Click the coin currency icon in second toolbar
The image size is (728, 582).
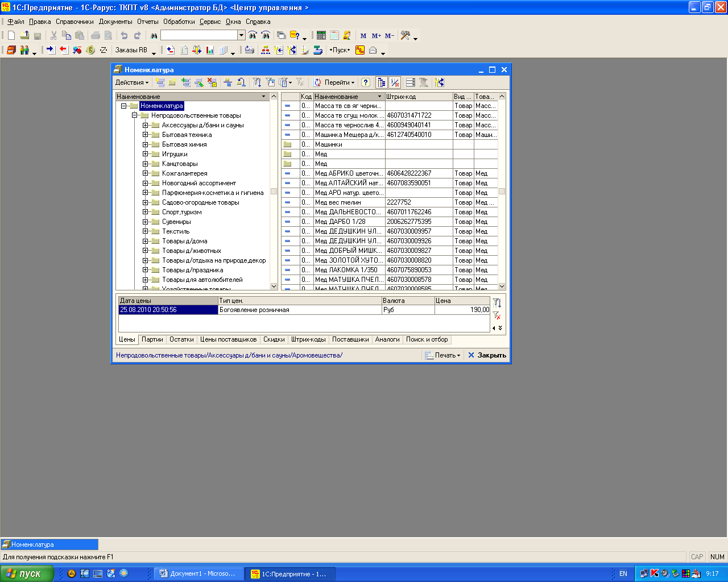click(90, 50)
